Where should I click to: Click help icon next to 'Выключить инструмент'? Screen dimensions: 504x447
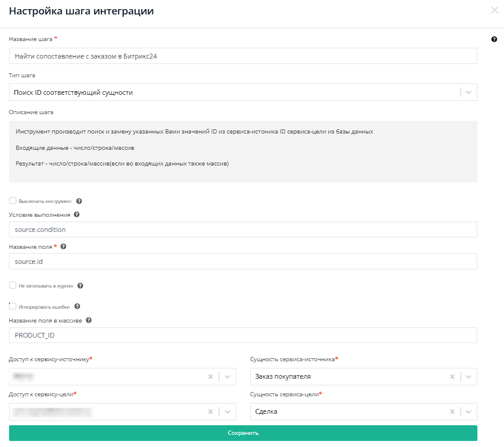tap(79, 201)
